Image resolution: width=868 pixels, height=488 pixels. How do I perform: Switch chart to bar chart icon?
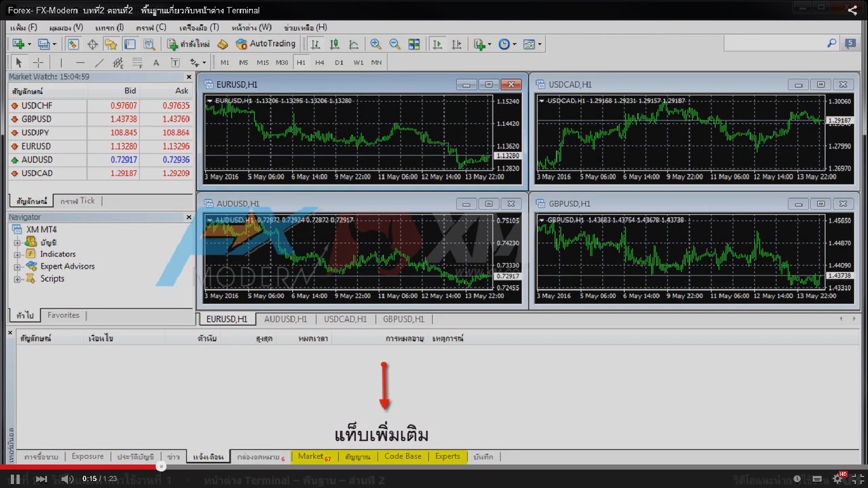(316, 44)
